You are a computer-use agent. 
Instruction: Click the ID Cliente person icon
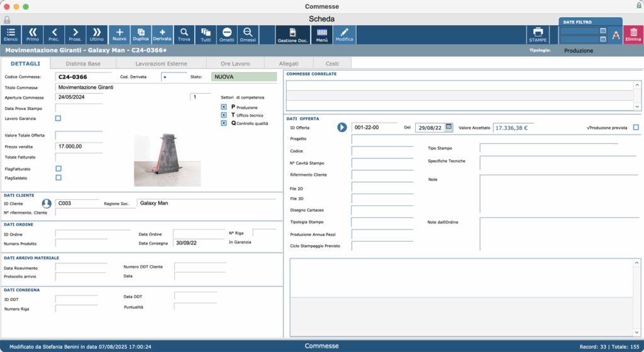pos(47,203)
